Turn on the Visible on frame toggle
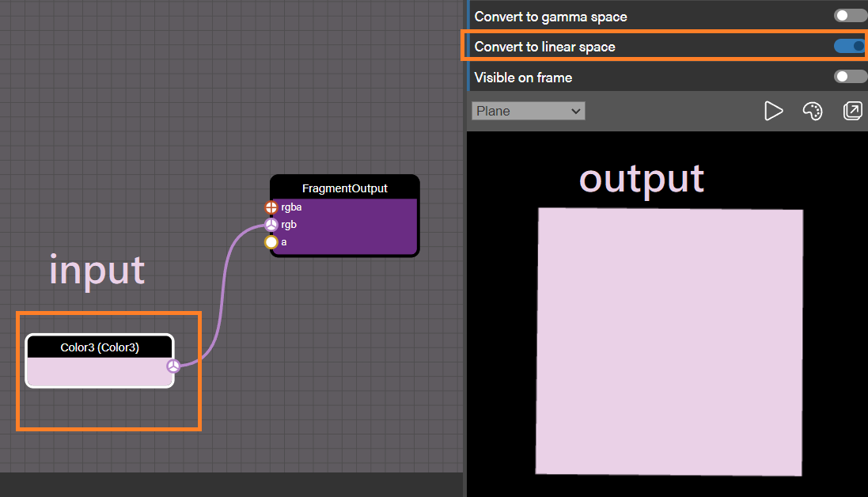This screenshot has width=868, height=497. coord(851,77)
